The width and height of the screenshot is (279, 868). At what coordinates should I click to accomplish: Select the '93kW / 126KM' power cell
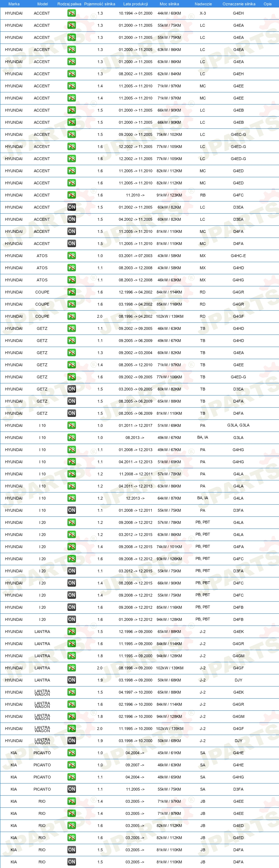tap(169, 559)
